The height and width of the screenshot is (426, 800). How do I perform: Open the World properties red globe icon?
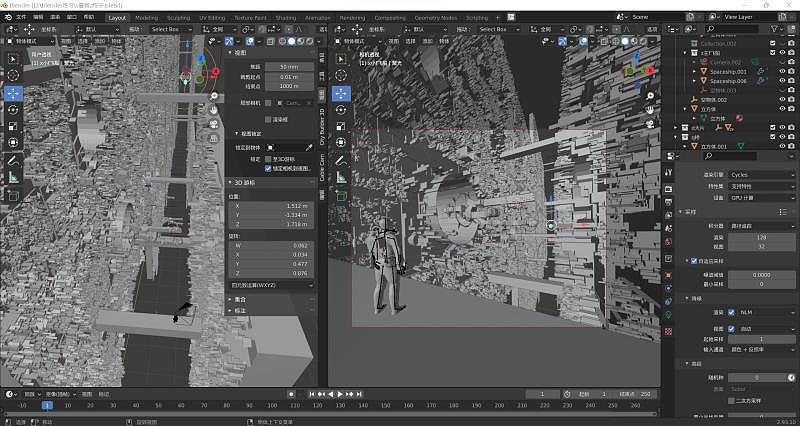tap(669, 241)
